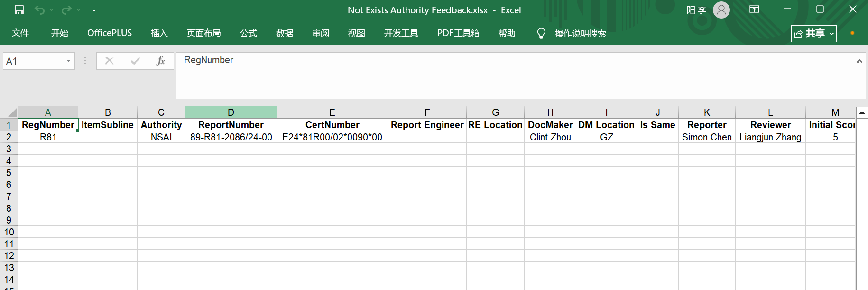This screenshot has height=290, width=868.
Task: Click the 共享 share button
Action: click(813, 34)
